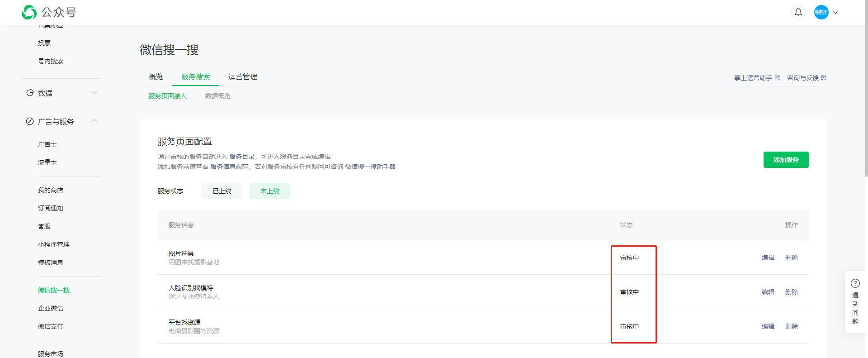
Task: Collapse the 广告与服务 sidebar section
Action: 94,121
